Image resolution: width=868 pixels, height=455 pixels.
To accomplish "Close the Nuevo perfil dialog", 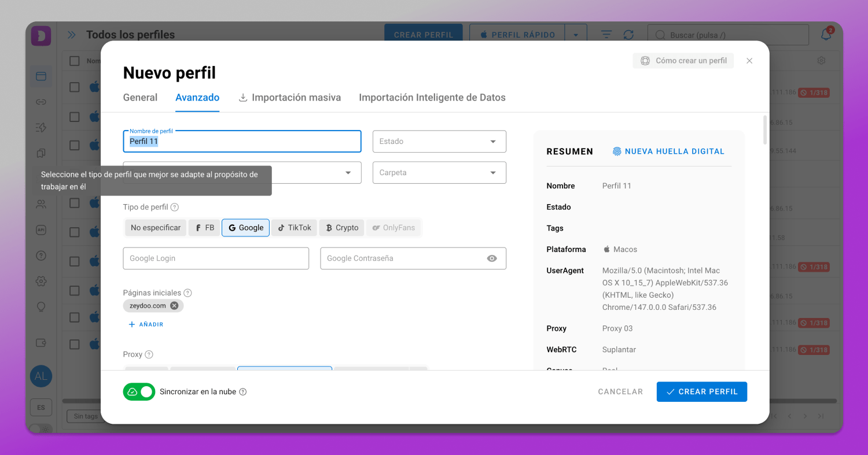I will 749,61.
